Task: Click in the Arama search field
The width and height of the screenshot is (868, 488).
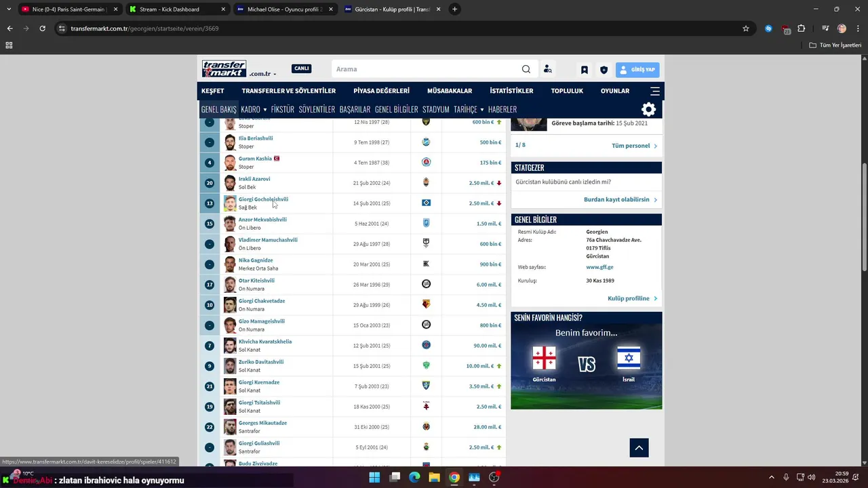Action: pos(427,69)
